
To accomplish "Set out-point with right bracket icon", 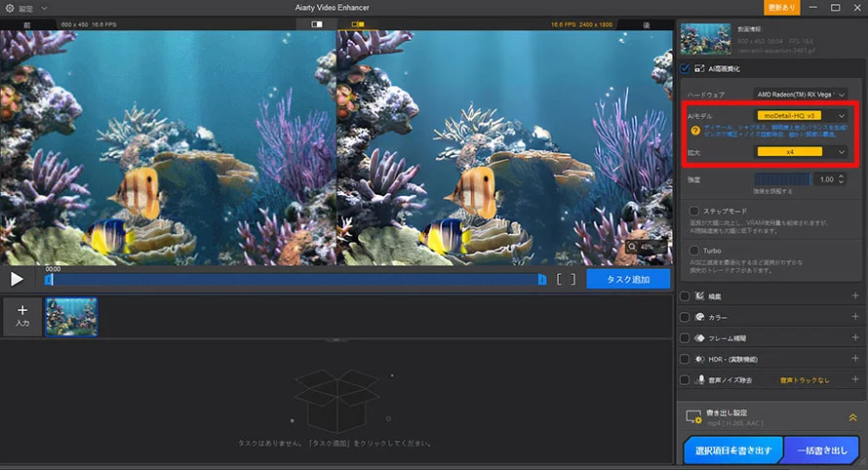I will pos(572,280).
